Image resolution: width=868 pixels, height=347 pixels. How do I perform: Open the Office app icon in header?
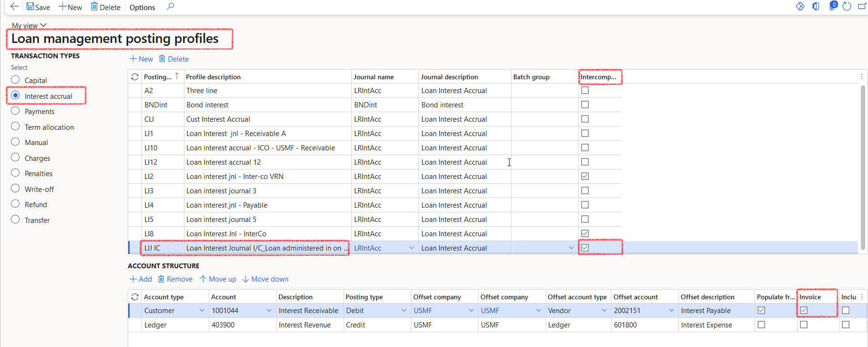click(x=816, y=6)
